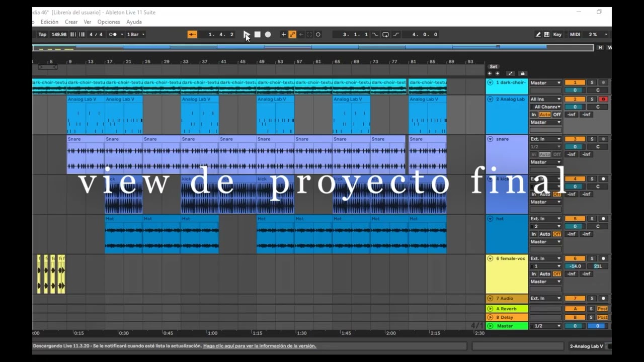
Task: Toggle Draw Mode pencil icon
Action: pyautogui.click(x=538, y=34)
